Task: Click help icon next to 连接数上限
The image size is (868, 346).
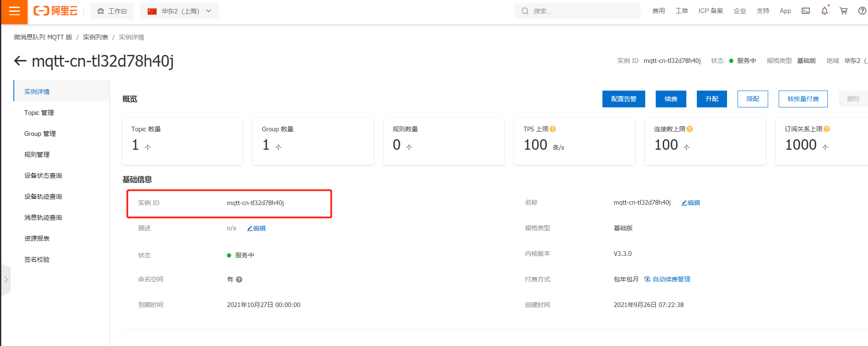Action: coord(690,129)
